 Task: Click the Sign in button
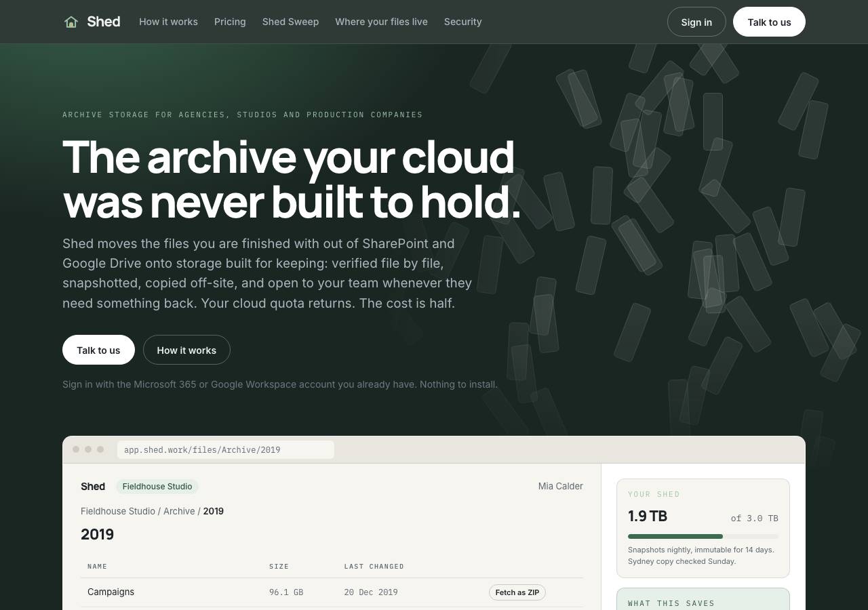coord(696,22)
